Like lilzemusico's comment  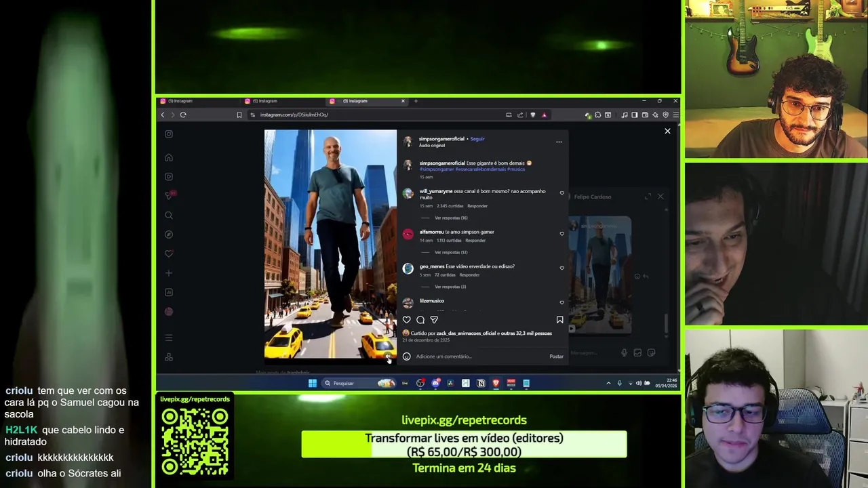click(x=561, y=302)
